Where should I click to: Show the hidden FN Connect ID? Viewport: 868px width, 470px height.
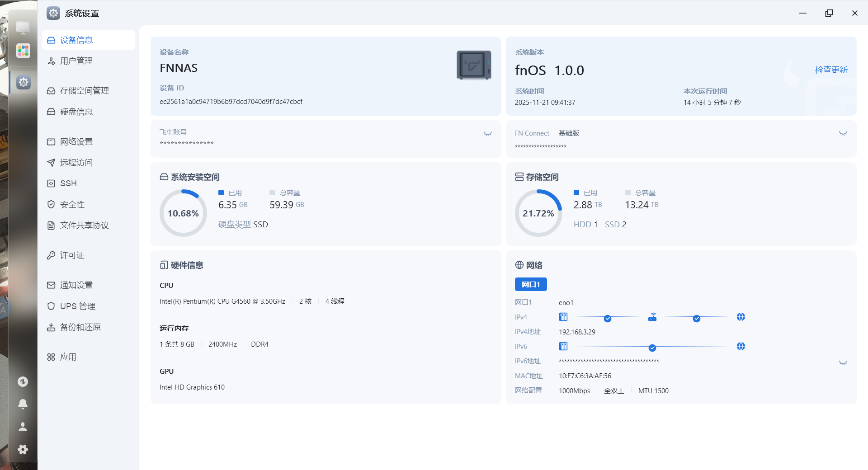pyautogui.click(x=843, y=133)
